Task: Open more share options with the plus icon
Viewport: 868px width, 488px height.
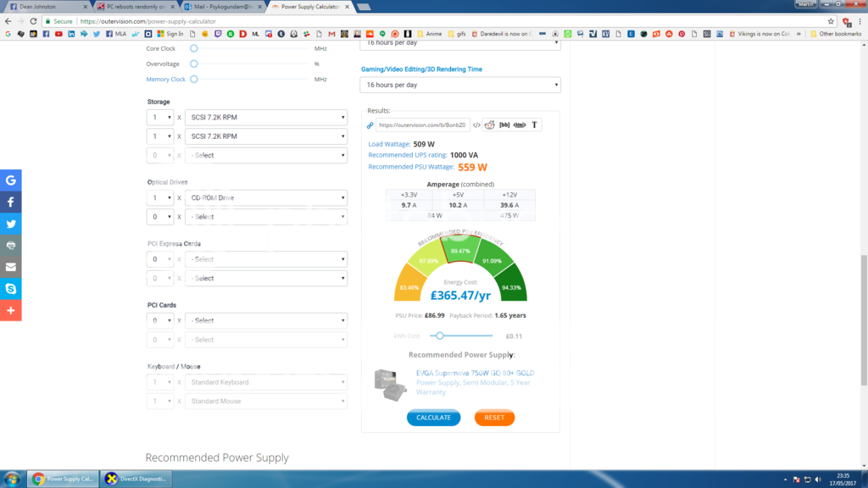Action: point(11,311)
